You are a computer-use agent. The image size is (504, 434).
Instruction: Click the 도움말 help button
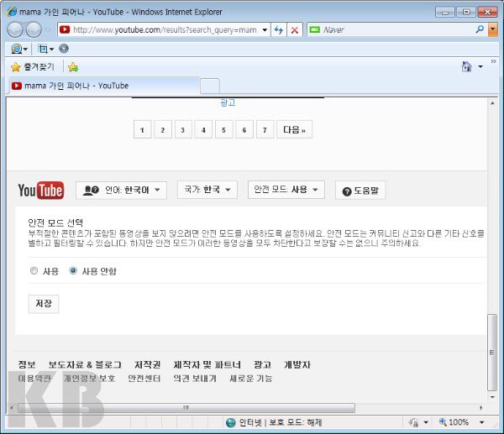click(360, 191)
